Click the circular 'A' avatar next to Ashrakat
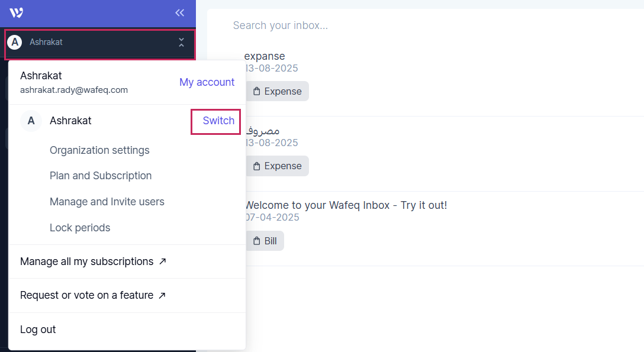This screenshot has height=352, width=644. point(14,42)
